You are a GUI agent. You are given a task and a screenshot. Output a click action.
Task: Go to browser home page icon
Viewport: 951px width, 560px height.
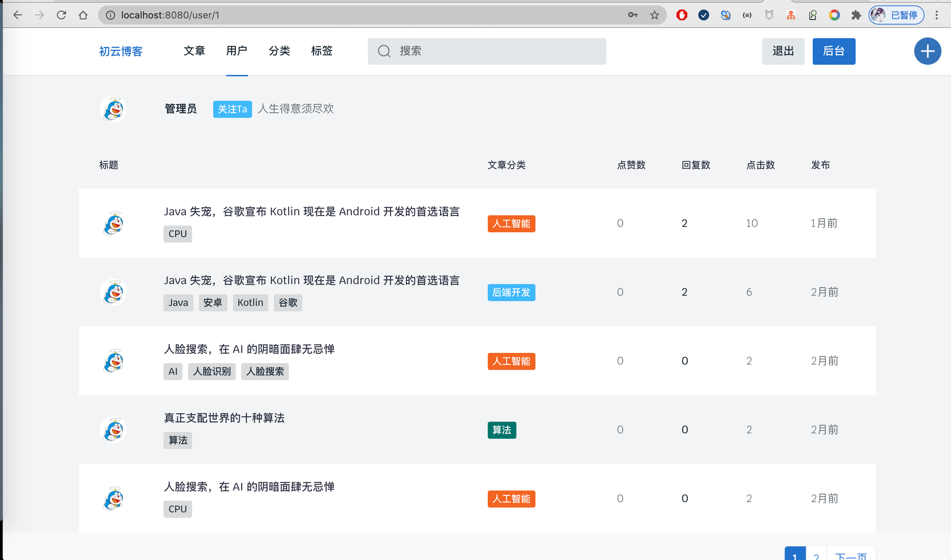pyautogui.click(x=83, y=15)
